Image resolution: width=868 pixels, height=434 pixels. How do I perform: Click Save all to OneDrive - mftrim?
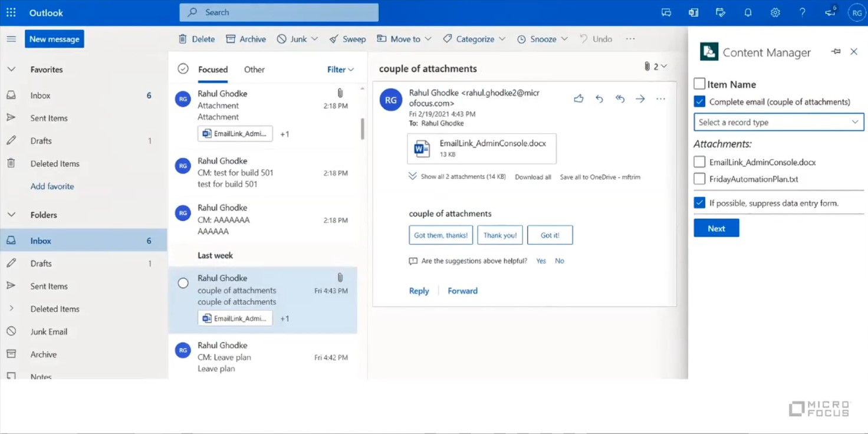point(600,177)
